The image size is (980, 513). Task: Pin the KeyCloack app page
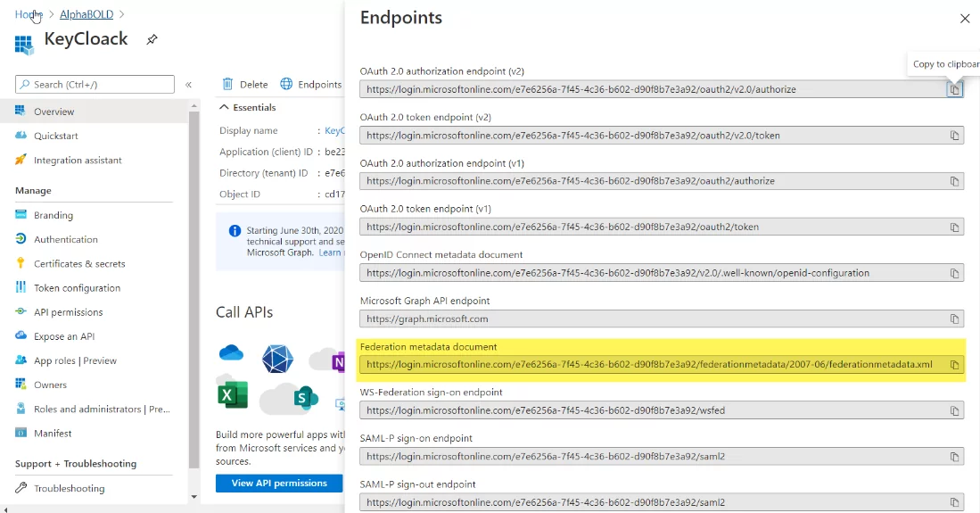coord(152,39)
